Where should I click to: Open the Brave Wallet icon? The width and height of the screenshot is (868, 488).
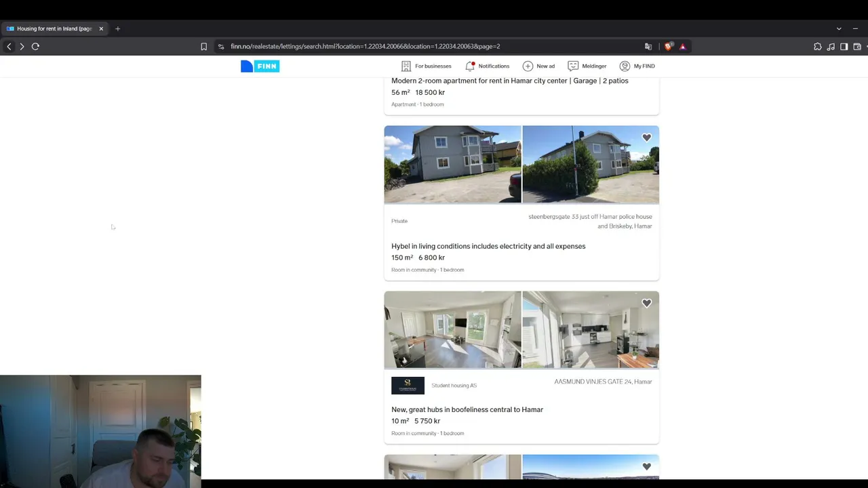(x=857, y=47)
